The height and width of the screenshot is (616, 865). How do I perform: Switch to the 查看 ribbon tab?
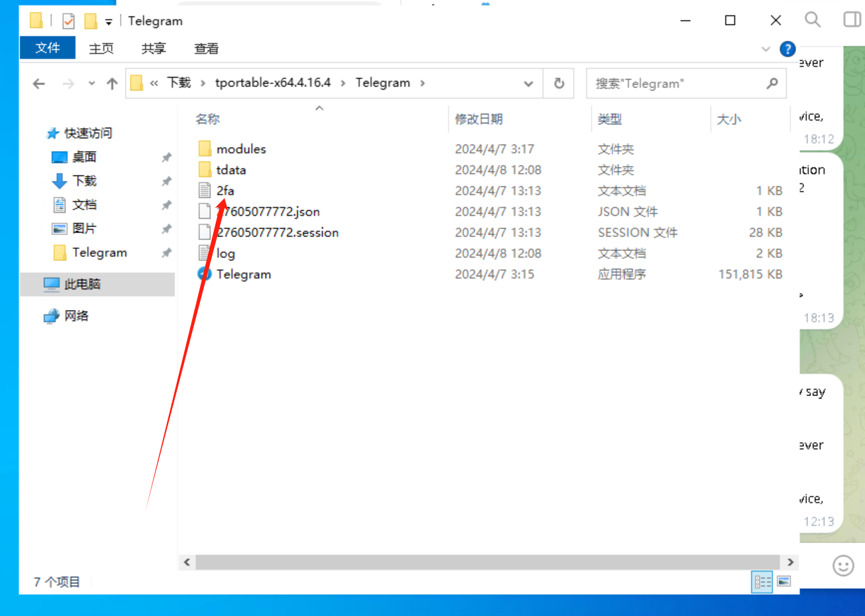tap(206, 48)
